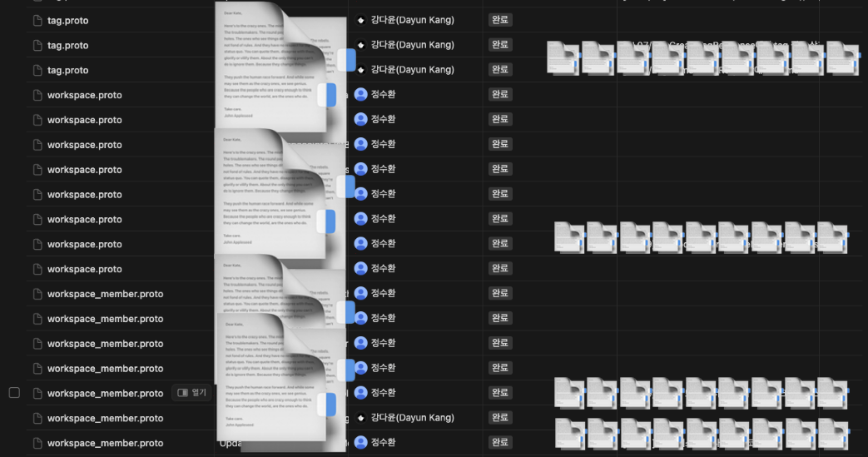Click the 정수환 avatar in the first workspace.proto row

361,94
